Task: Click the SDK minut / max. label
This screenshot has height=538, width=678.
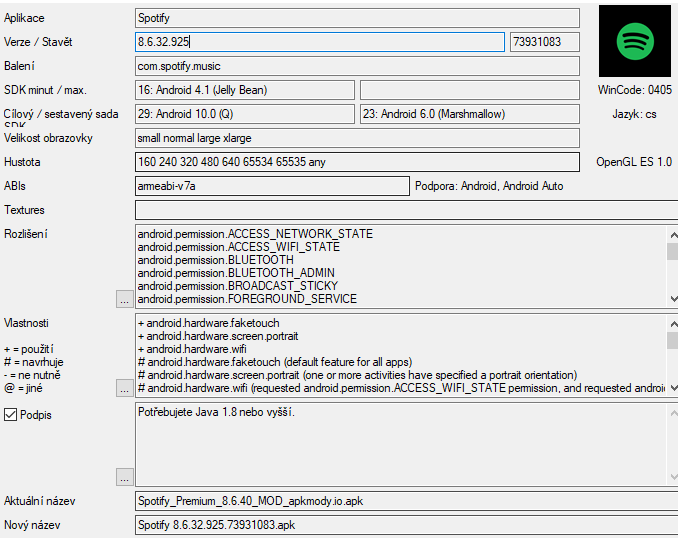Action: 45,90
